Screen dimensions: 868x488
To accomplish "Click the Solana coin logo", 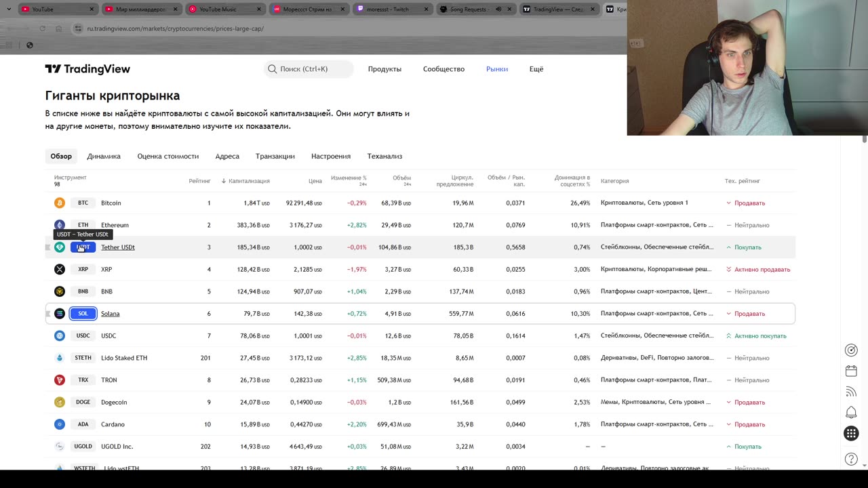I will (60, 314).
